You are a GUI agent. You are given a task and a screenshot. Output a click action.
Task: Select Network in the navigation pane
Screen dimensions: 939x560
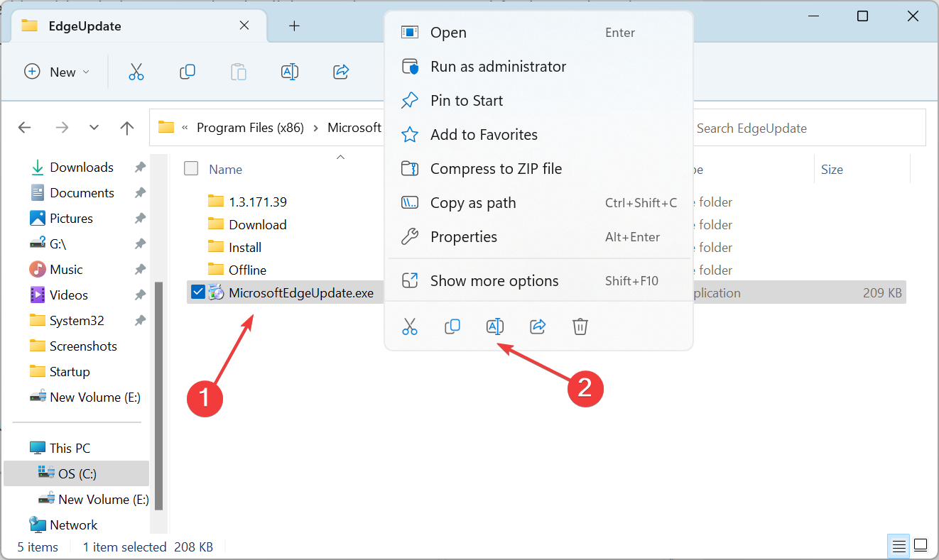pos(73,525)
